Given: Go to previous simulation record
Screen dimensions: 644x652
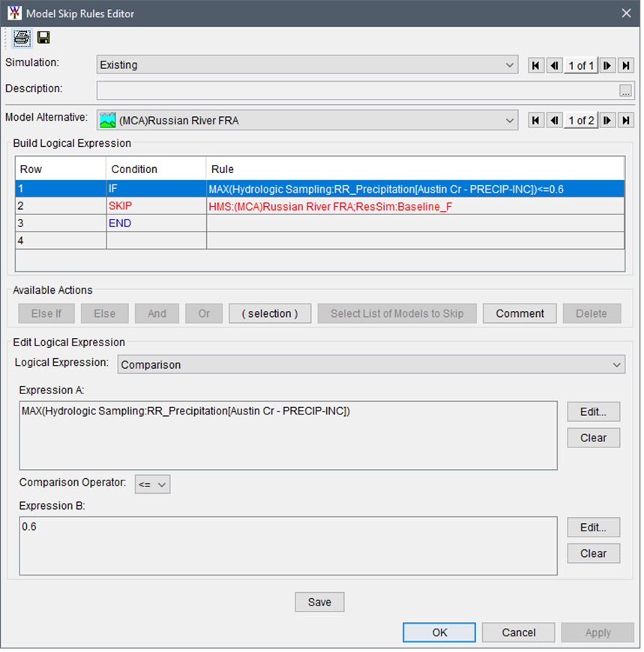Looking at the screenshot, I should coord(554,65).
